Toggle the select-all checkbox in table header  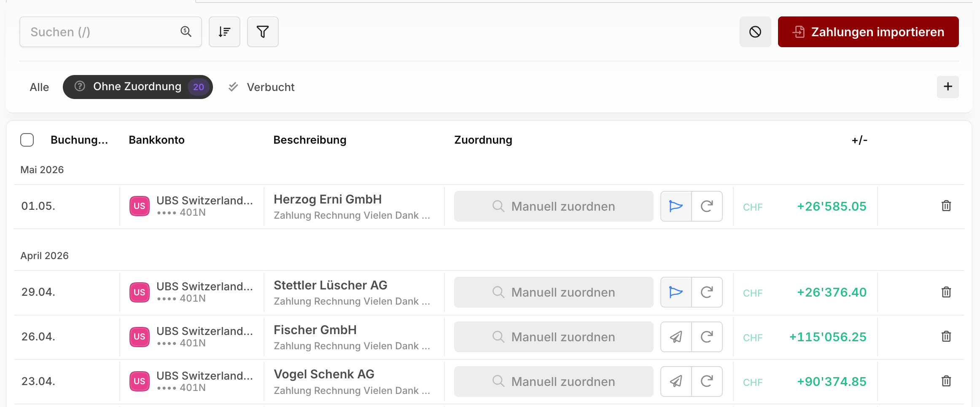click(x=27, y=140)
